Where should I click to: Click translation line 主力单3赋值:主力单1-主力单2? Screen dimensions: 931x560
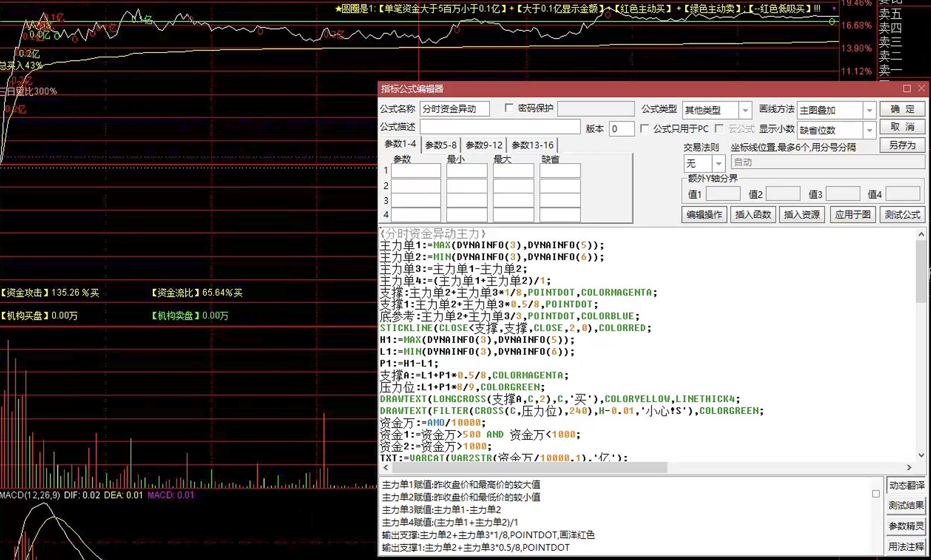click(441, 510)
